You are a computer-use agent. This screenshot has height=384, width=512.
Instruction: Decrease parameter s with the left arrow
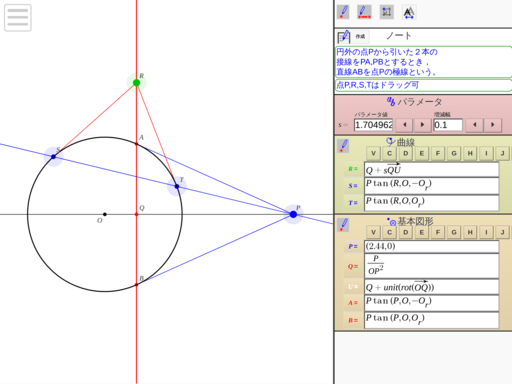405,125
